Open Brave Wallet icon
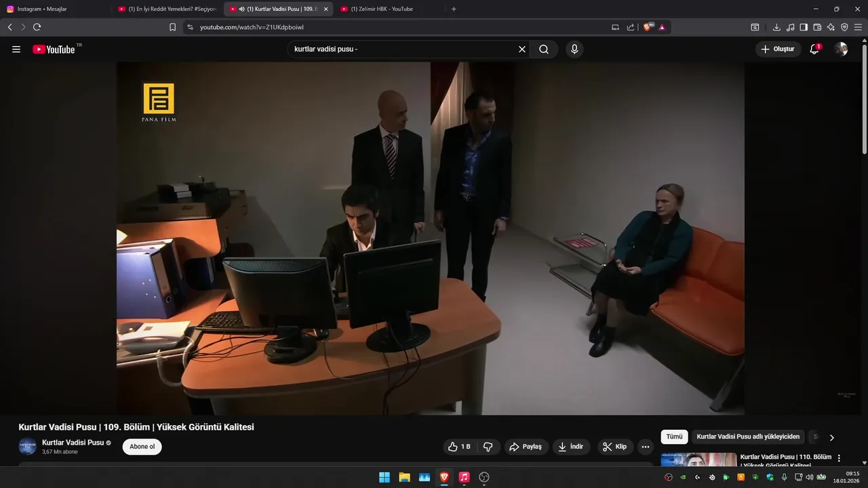This screenshot has width=868, height=488. point(817,27)
